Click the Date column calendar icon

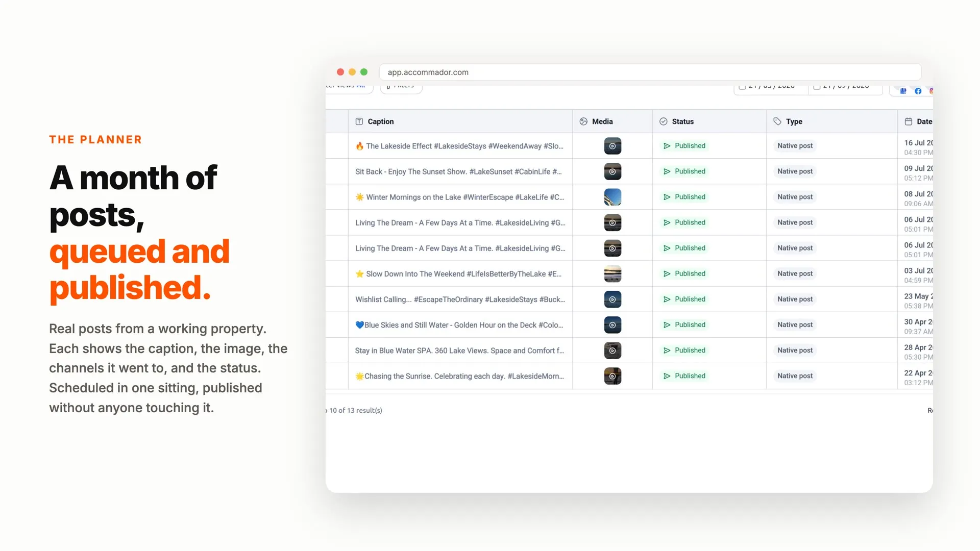pos(909,121)
